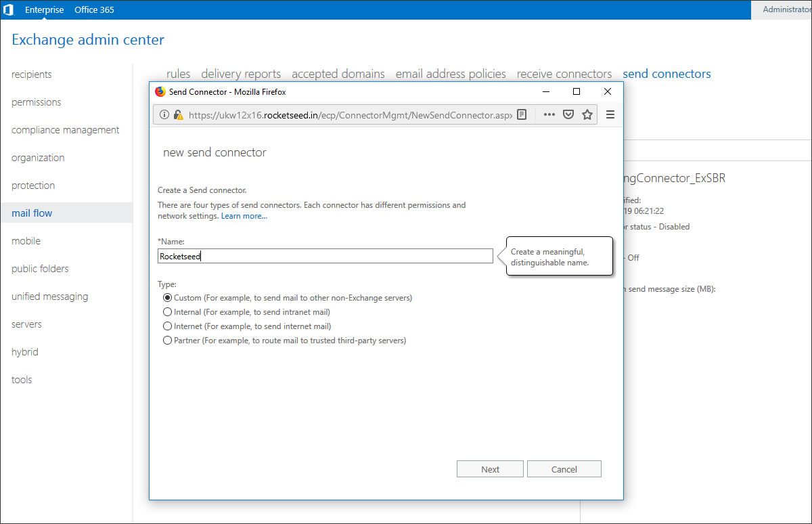Select the Internet connector type
The image size is (812, 524).
pos(168,326)
